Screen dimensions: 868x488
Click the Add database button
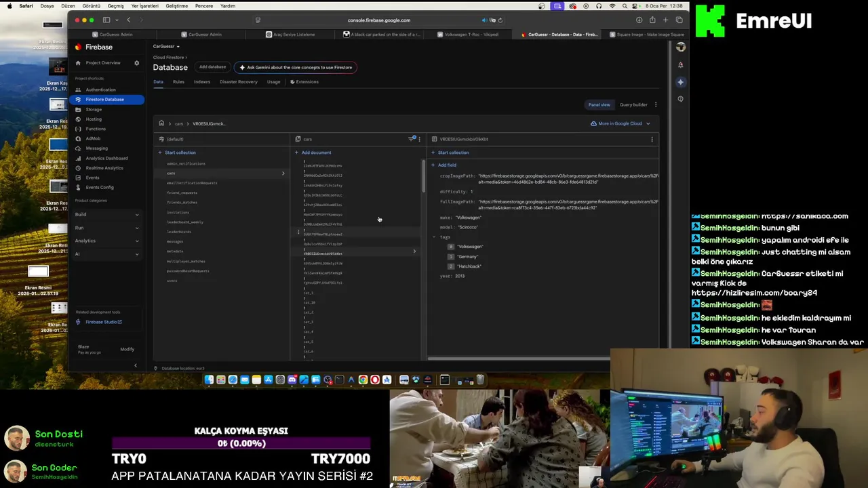point(212,67)
